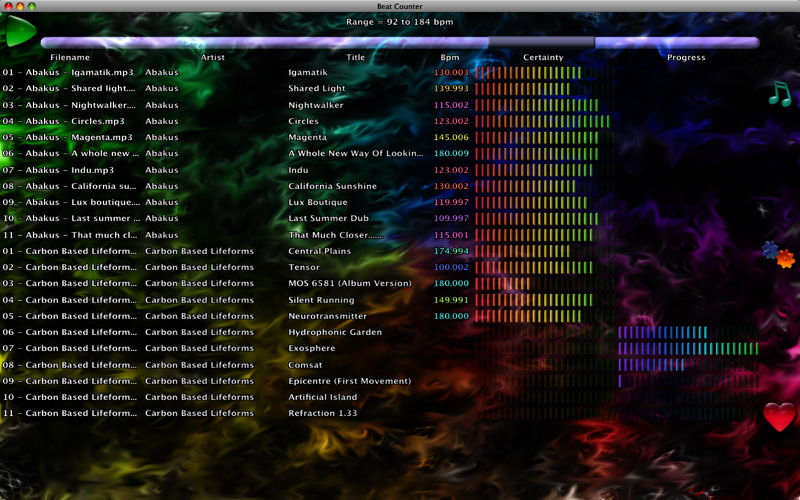Click the title 'Artificial Island'
800x500 pixels.
pos(322,396)
